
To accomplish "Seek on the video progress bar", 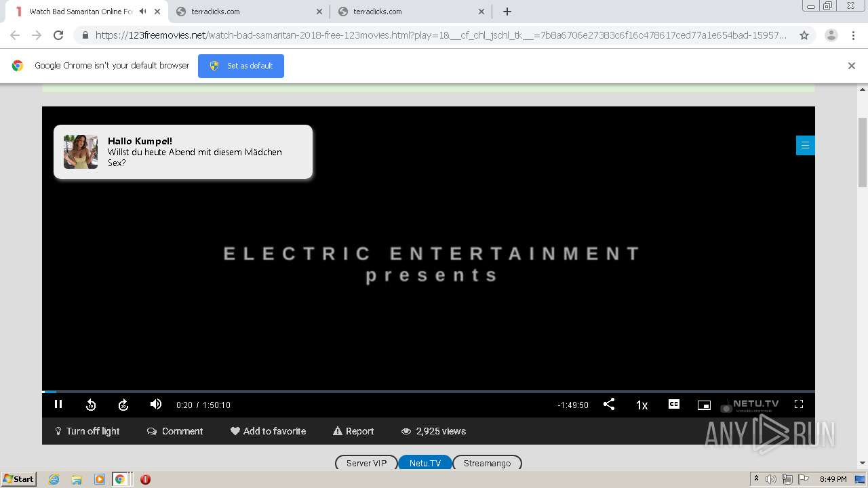I will [x=429, y=392].
